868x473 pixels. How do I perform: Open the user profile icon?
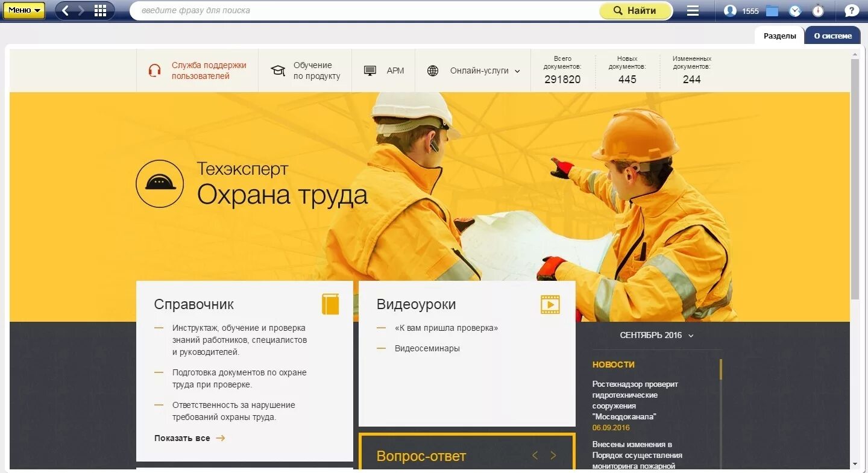click(730, 10)
